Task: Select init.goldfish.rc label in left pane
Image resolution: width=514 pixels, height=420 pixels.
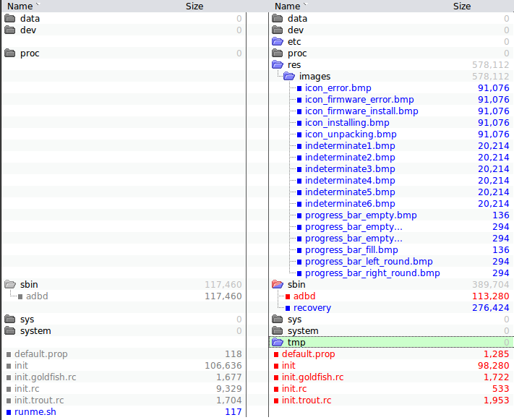Action: (45, 377)
